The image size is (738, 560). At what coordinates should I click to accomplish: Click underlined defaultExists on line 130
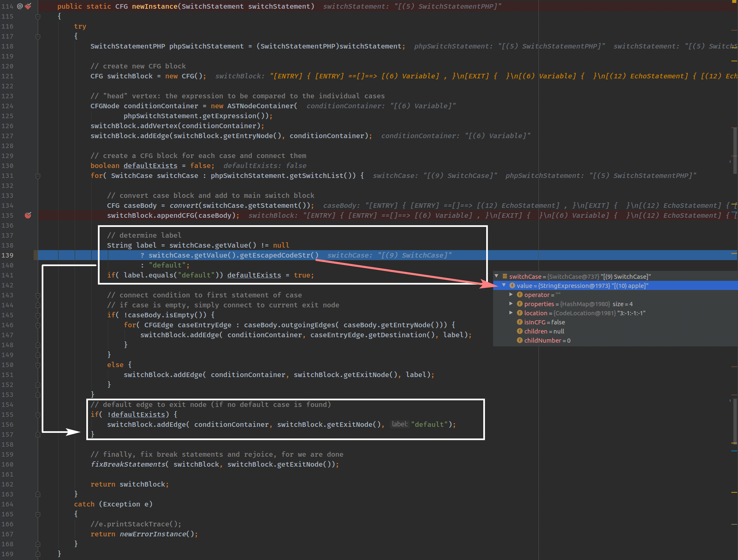tap(150, 166)
